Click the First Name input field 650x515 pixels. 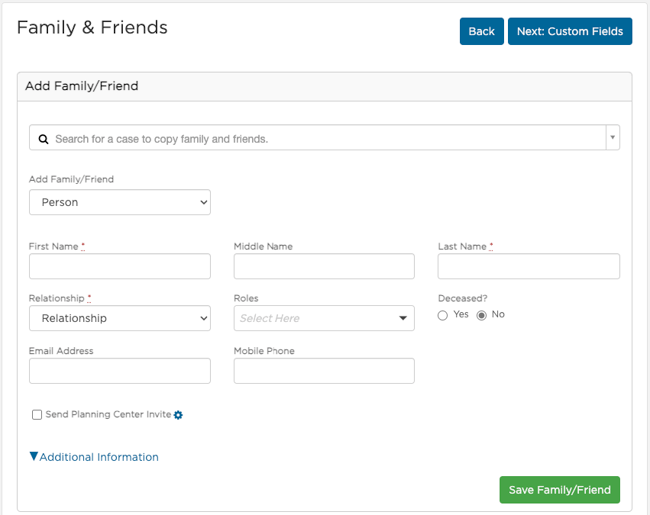coord(120,266)
